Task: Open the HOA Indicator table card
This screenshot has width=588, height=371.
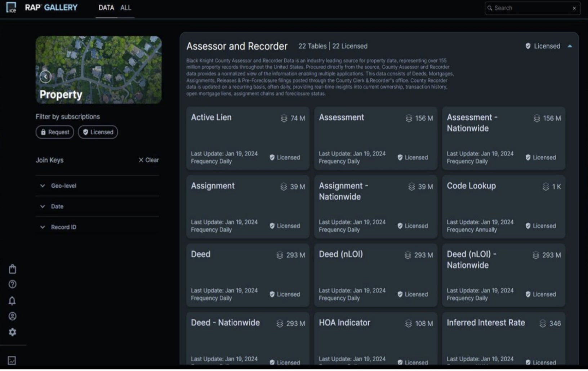Action: coord(375,339)
